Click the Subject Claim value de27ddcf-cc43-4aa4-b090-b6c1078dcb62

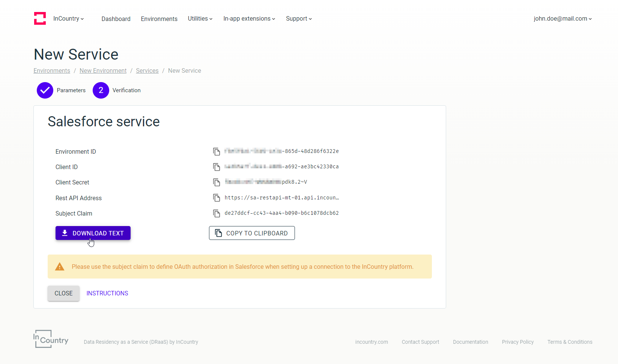click(x=282, y=213)
